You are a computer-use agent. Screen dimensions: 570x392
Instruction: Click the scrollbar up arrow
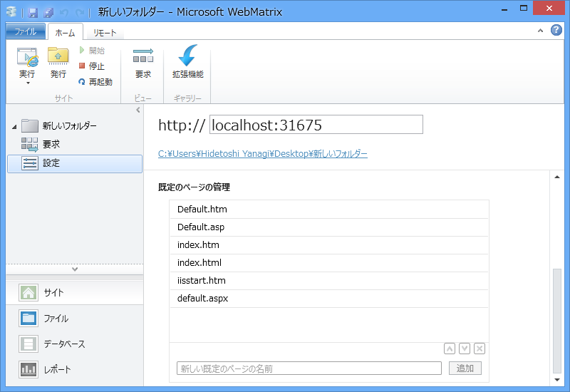tap(557, 177)
